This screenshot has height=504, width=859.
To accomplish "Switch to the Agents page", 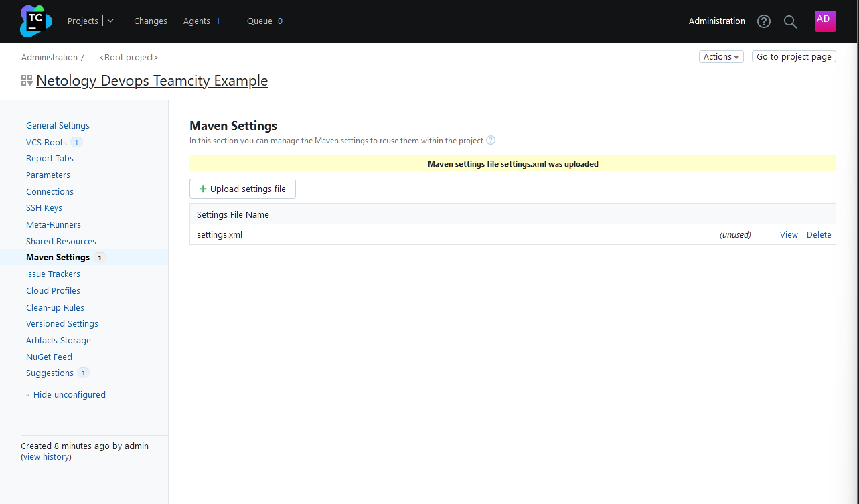I will 196,21.
